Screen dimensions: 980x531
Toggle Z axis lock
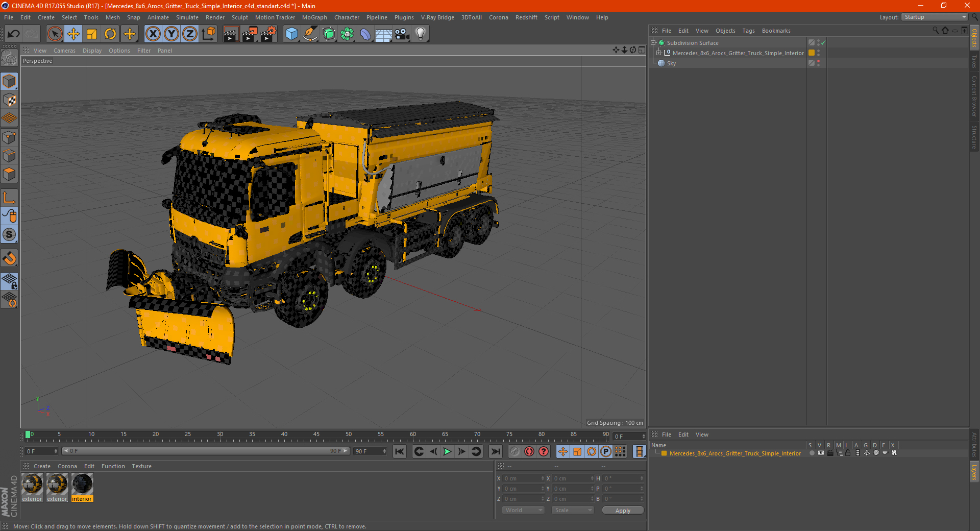point(190,34)
